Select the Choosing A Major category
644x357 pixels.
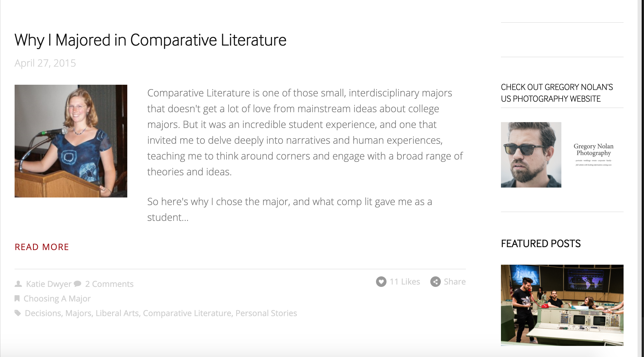57,299
